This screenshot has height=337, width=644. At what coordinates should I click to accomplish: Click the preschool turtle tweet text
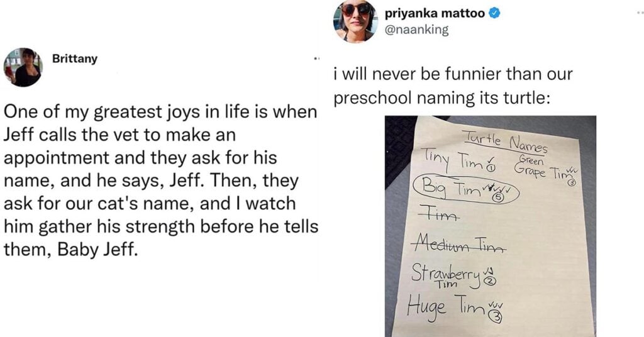click(x=453, y=86)
